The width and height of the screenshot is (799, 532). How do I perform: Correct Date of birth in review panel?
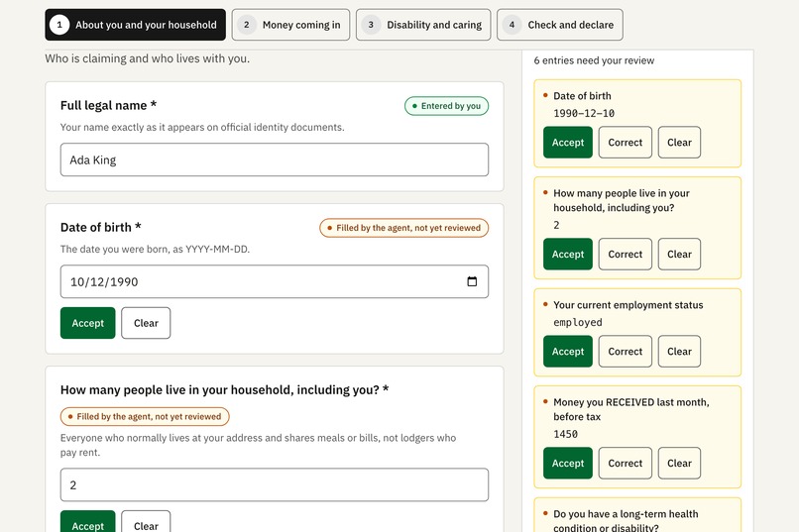pos(626,142)
